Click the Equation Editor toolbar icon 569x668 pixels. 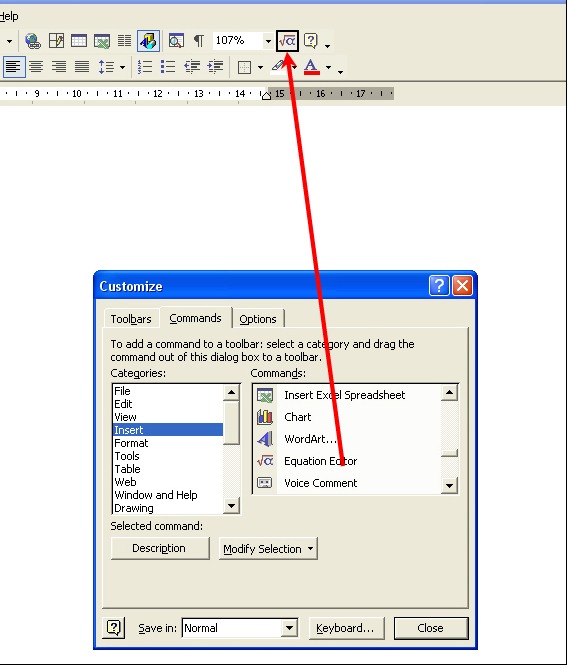click(287, 41)
